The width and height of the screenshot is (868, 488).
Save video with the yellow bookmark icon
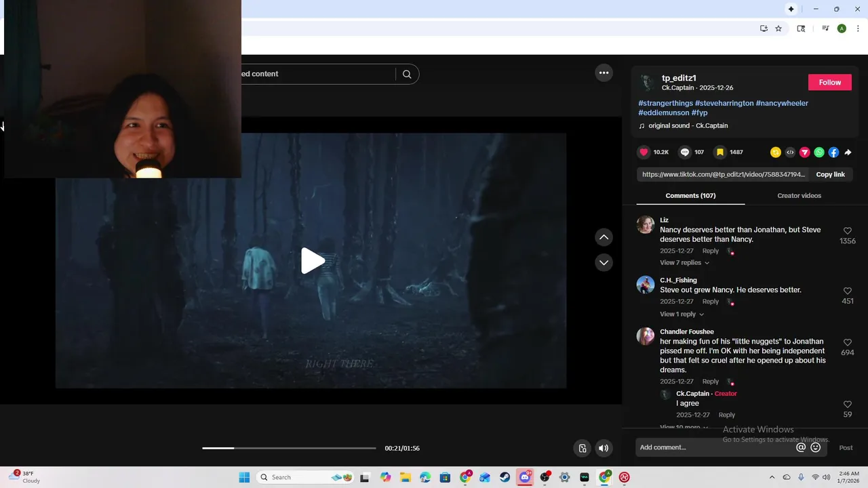coord(720,152)
